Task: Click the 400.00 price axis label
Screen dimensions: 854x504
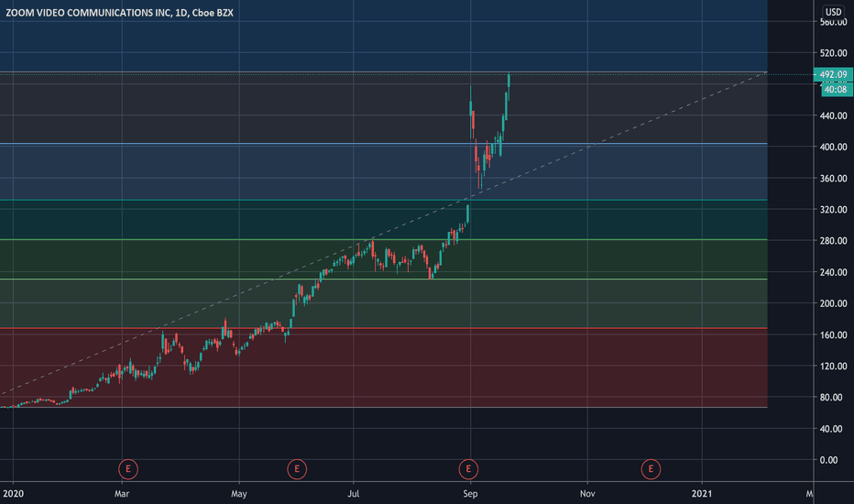Action: 833,148
